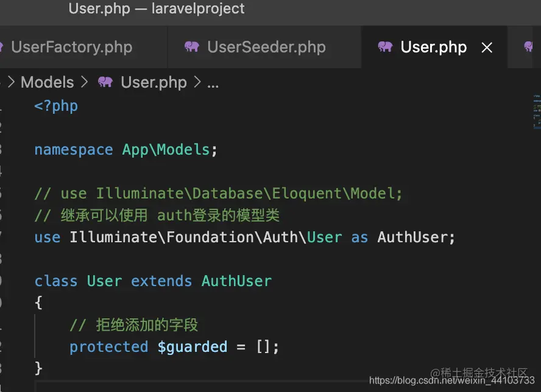This screenshot has height=392, width=541.
Task: Switch to the UserFactory.php tab
Action: coord(71,47)
